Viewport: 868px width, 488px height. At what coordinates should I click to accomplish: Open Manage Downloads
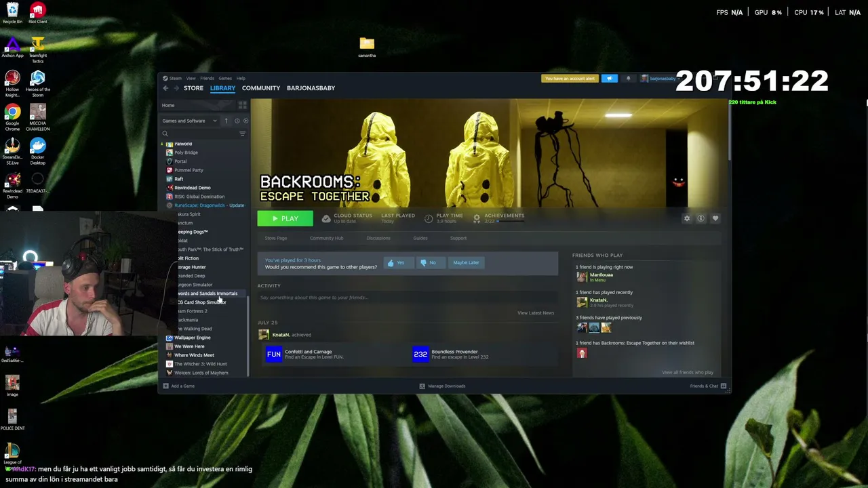tap(442, 386)
